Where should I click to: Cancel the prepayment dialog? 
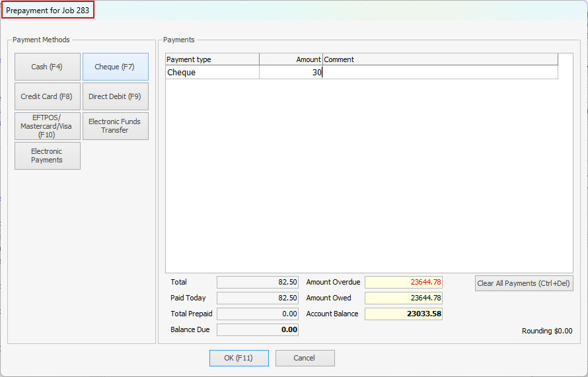point(305,358)
